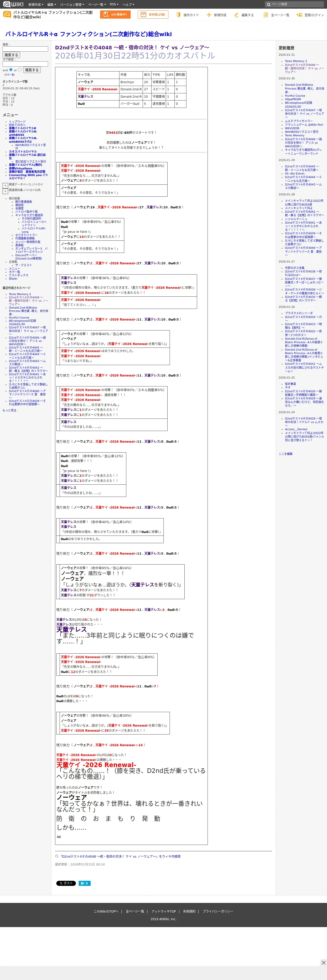Open the ページ一覧 dropdown menu
Image resolution: width=327 pixels, height=980 pixels.
pyautogui.click(x=97, y=5)
